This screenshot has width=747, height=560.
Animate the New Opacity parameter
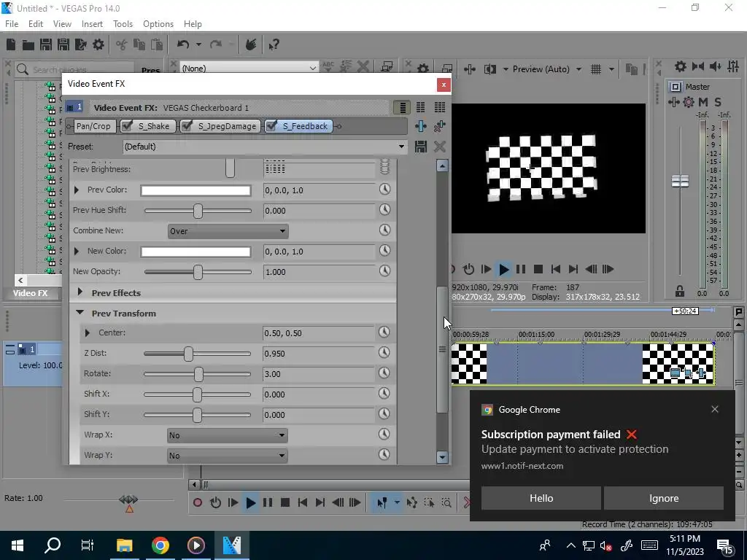coord(384,271)
